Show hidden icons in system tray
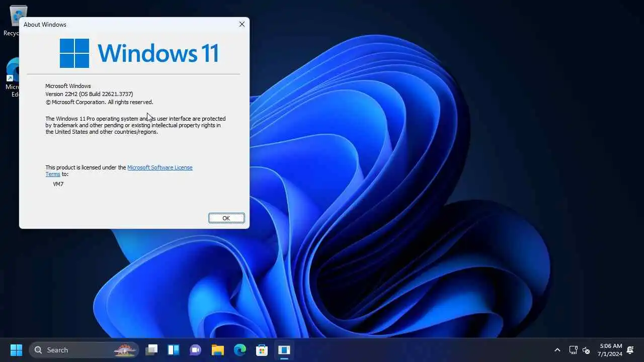Screen dimensions: 644x362 click(557, 350)
